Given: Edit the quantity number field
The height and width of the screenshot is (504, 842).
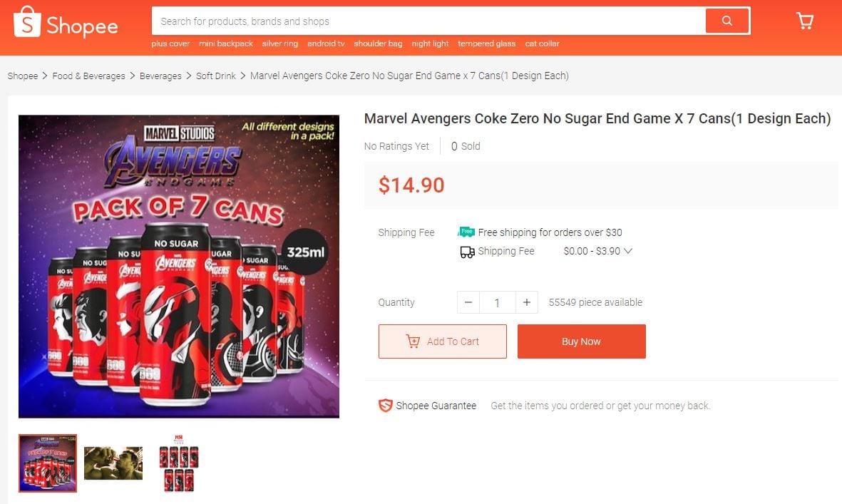Looking at the screenshot, I should (497, 302).
